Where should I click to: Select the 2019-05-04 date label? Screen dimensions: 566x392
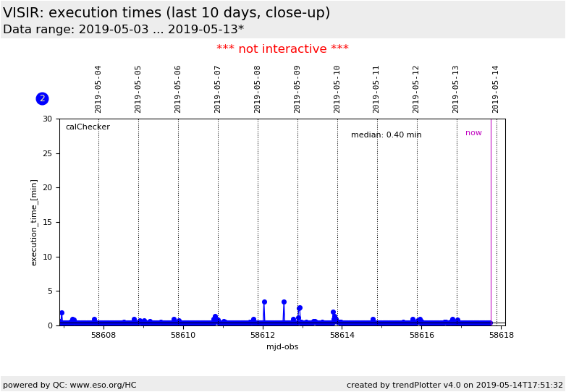[x=98, y=89]
